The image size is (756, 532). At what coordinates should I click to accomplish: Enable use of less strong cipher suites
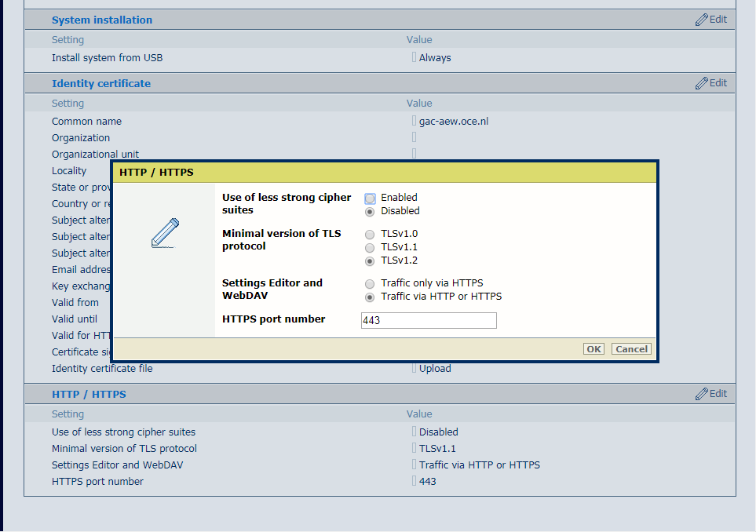tap(370, 199)
